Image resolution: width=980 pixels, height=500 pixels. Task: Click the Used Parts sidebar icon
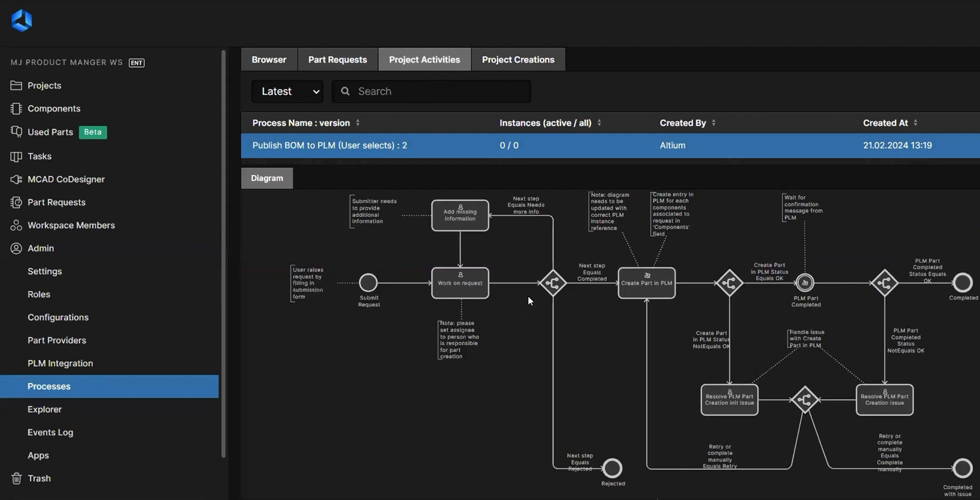[x=16, y=132]
